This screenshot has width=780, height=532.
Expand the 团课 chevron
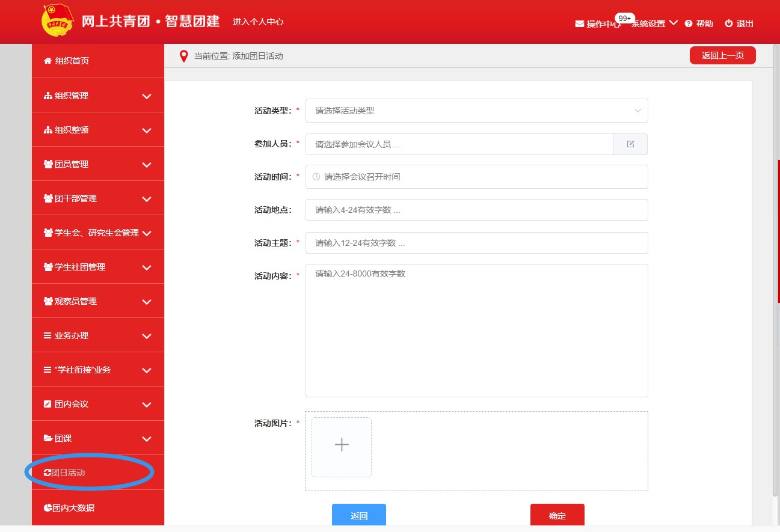click(147, 439)
